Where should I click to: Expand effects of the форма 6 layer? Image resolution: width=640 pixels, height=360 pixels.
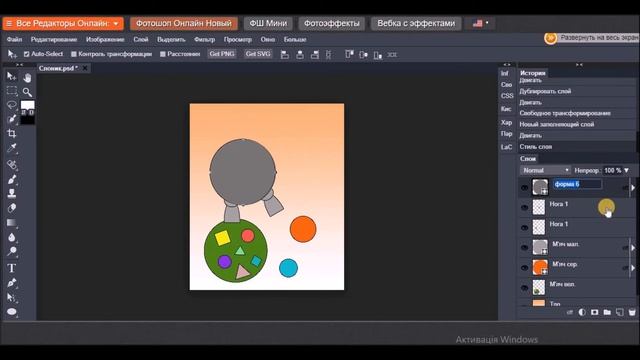click(633, 188)
